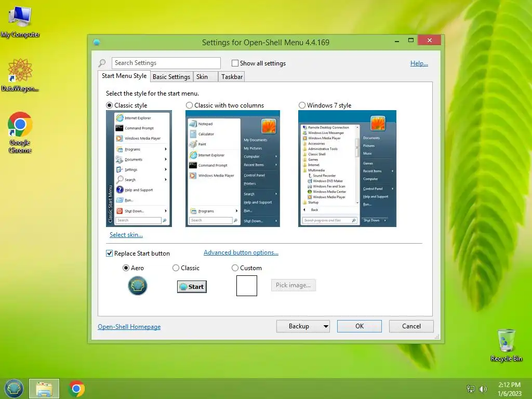Choose the Aero button radio option
Screen dimensions: 532x399
click(126, 268)
